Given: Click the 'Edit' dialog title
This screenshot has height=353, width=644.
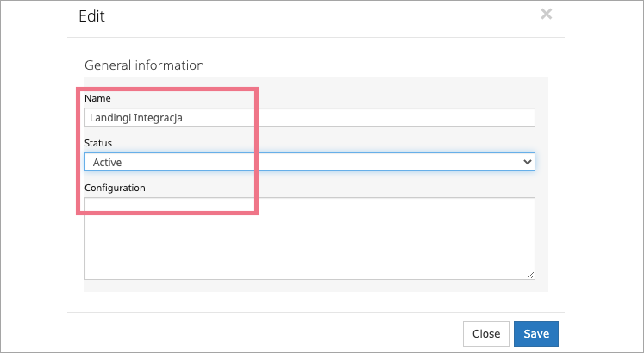Looking at the screenshot, I should pyautogui.click(x=91, y=15).
